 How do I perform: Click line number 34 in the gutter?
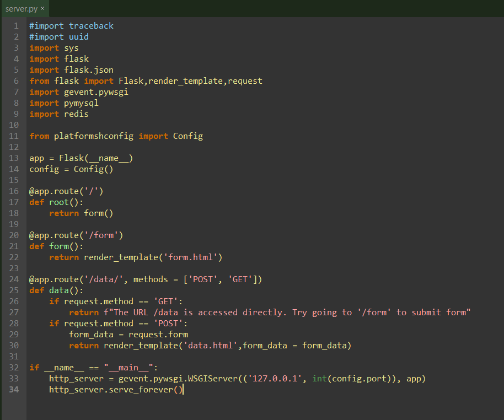tap(14, 390)
